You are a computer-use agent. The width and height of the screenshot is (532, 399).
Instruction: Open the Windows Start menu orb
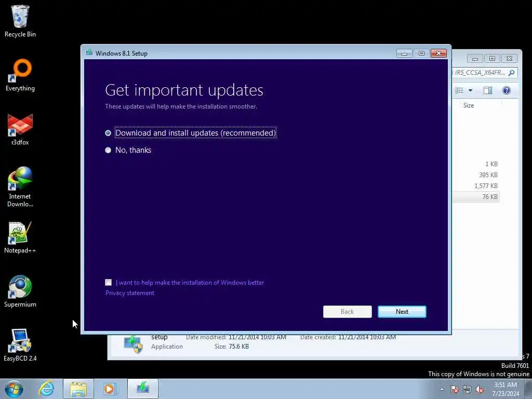[x=14, y=389]
